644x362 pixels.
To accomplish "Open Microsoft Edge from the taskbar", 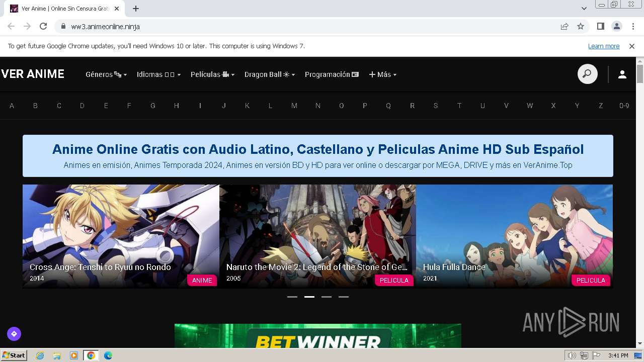I will 108,355.
